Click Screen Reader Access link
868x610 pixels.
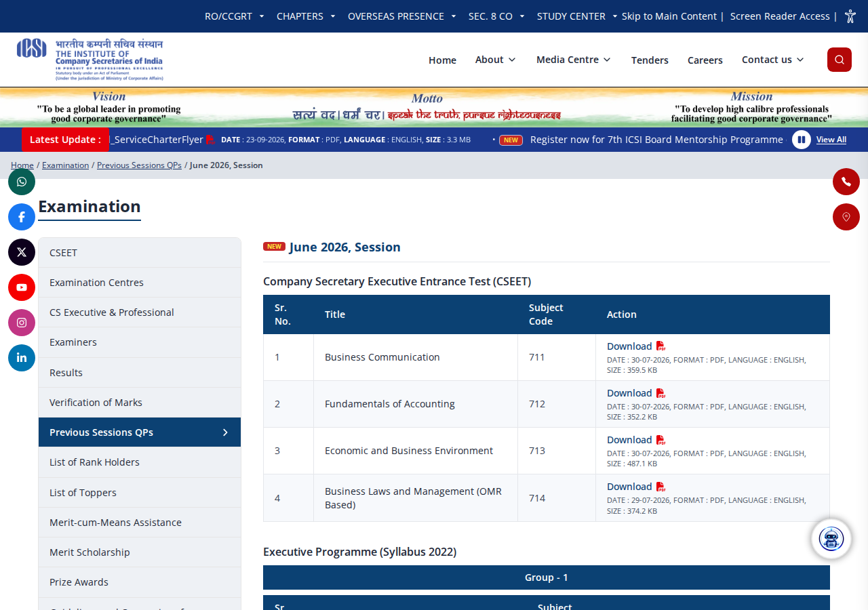pos(780,16)
